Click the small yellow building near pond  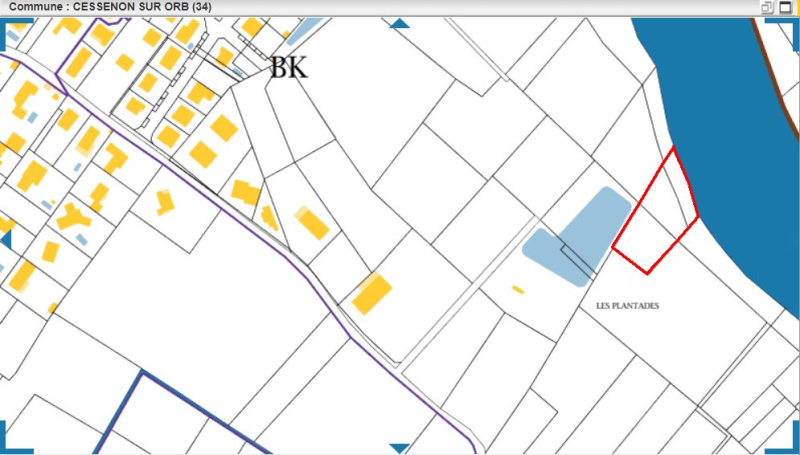518,290
